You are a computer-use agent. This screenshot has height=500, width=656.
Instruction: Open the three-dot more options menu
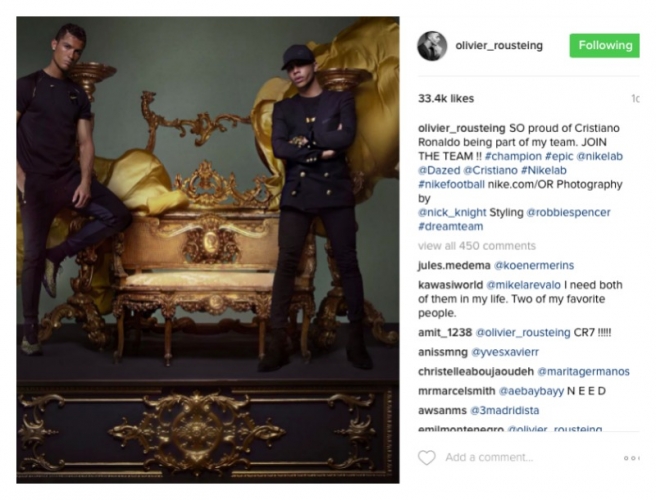[632, 458]
